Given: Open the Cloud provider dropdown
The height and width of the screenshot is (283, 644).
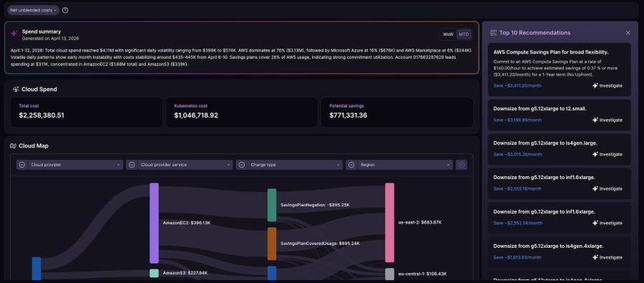Looking at the screenshot, I should (75, 165).
